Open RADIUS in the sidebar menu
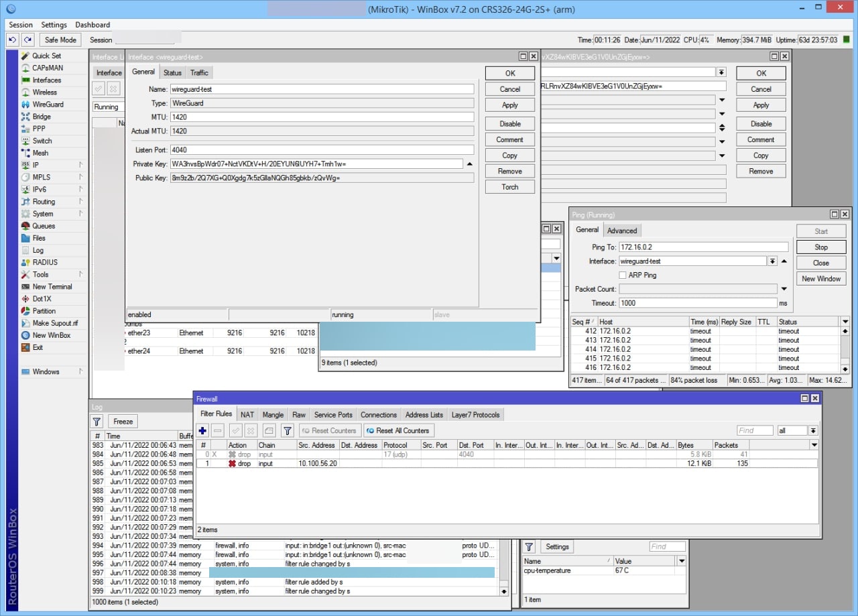Image resolution: width=858 pixels, height=616 pixels. tap(45, 262)
